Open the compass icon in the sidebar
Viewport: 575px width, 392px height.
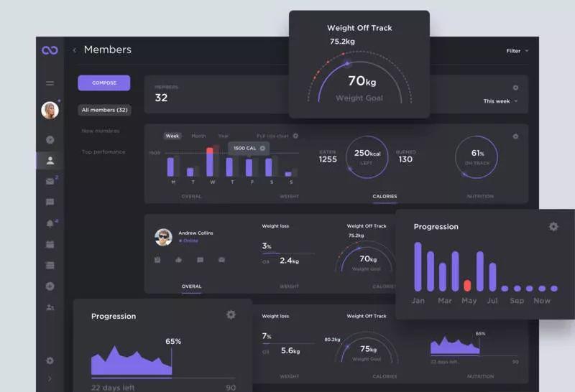[x=50, y=140]
